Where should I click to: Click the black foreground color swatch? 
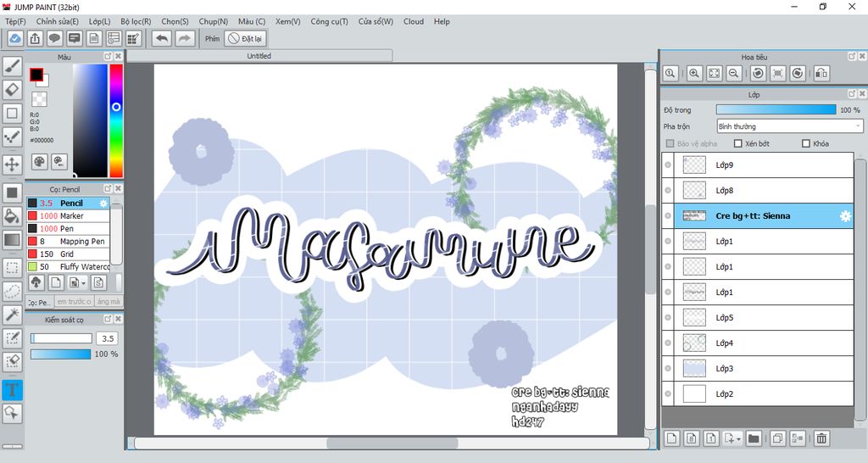36,75
